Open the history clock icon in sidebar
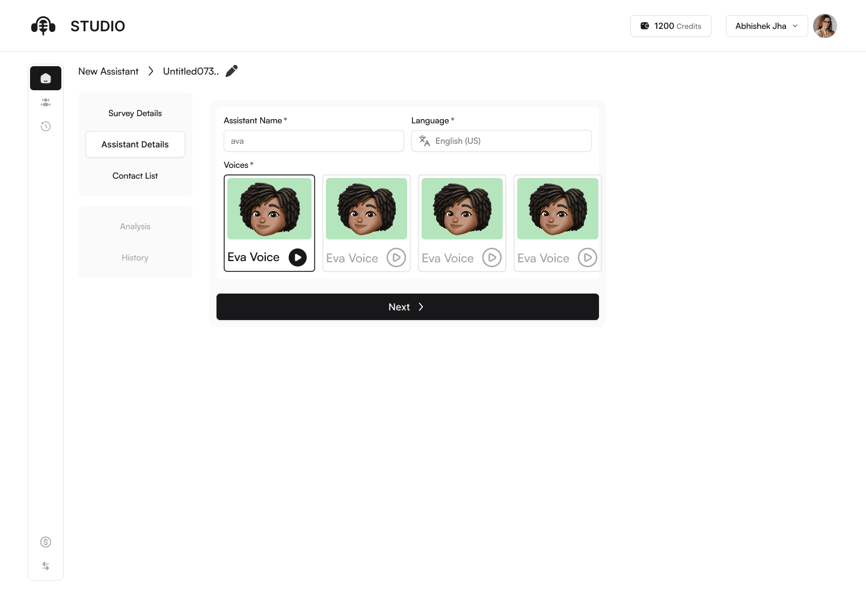Screen dimensions: 866x616 [46, 126]
